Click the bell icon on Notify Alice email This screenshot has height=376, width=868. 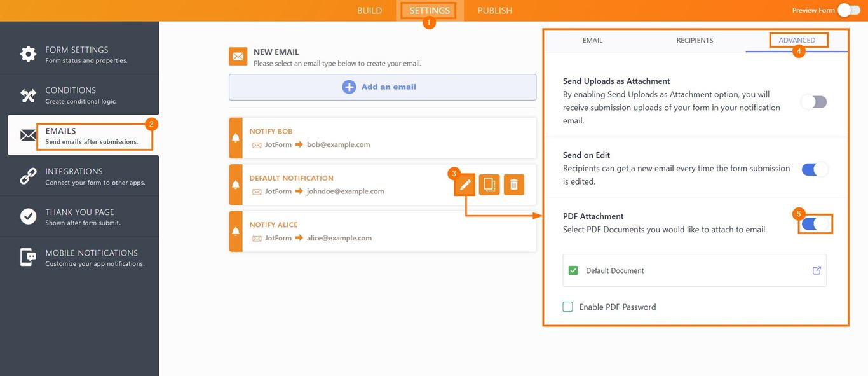click(x=236, y=231)
